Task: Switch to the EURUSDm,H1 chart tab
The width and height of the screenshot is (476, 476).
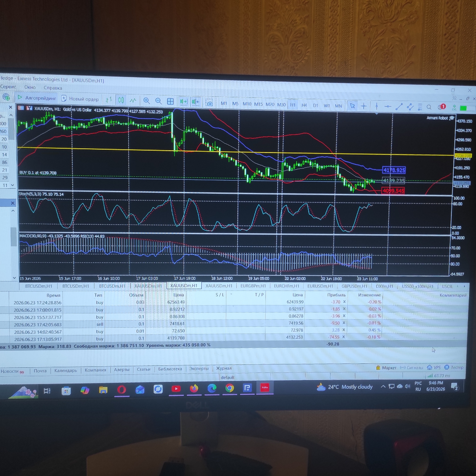Action: 320,286
